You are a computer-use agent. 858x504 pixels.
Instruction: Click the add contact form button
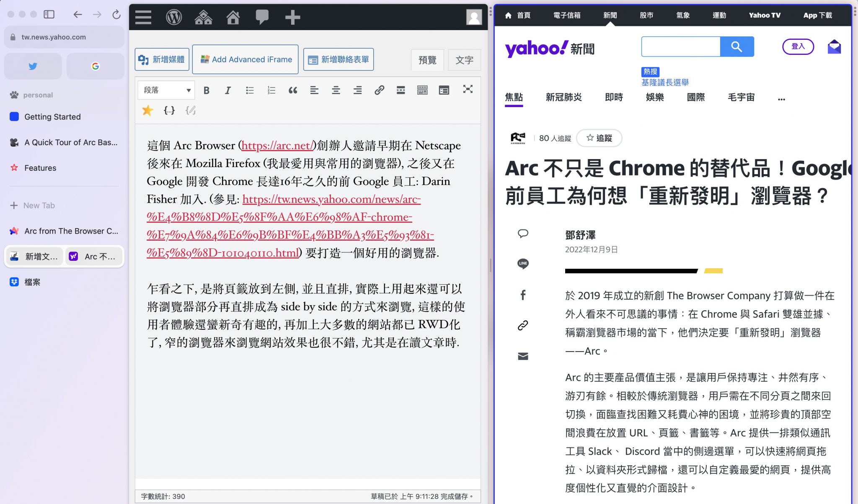click(x=339, y=59)
